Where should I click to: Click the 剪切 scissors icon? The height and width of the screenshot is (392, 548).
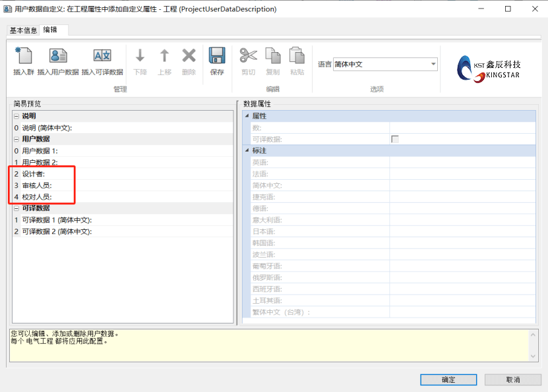click(248, 57)
